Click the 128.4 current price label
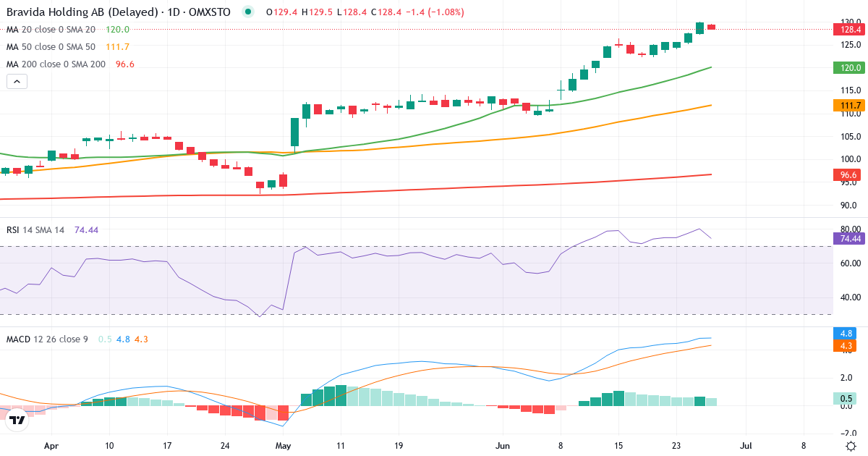Viewport: 868px width, 456px height. (848, 30)
